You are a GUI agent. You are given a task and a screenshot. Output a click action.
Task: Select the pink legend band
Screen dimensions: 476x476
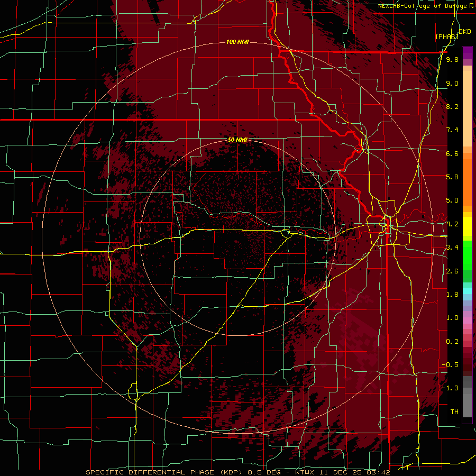click(467, 321)
